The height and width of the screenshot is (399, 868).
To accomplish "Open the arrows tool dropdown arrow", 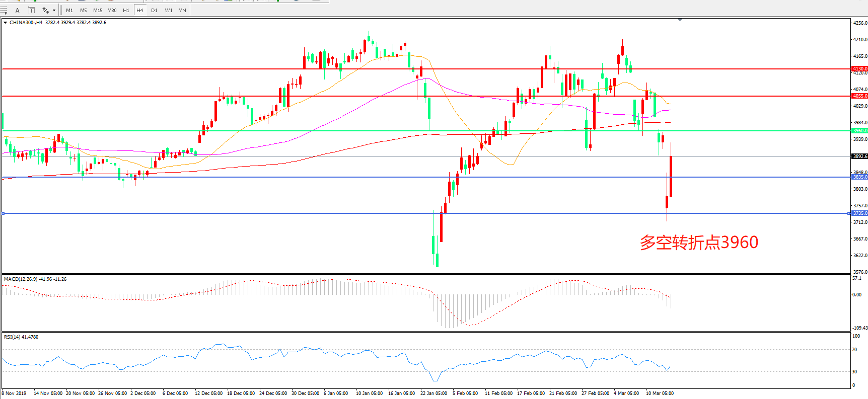I will 54,10.
